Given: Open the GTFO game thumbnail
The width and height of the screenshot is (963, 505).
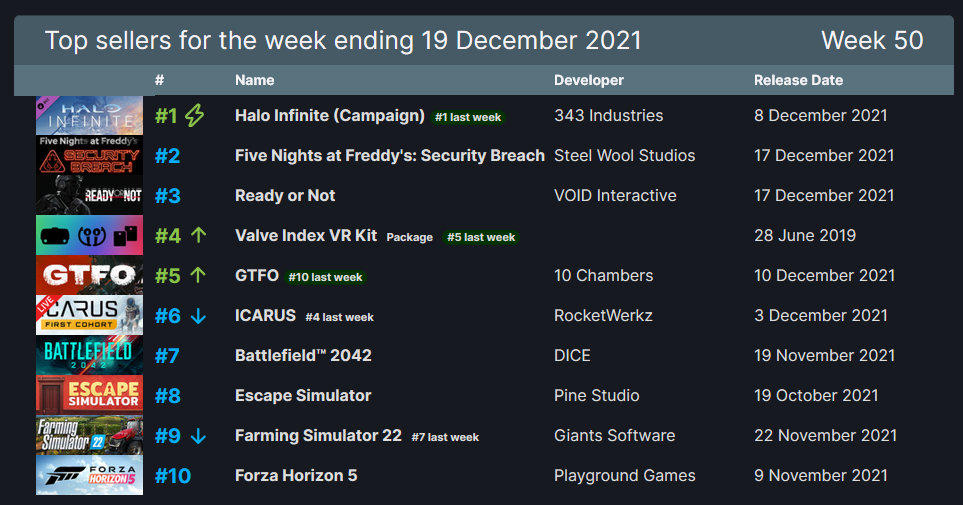Looking at the screenshot, I should coord(89,275).
